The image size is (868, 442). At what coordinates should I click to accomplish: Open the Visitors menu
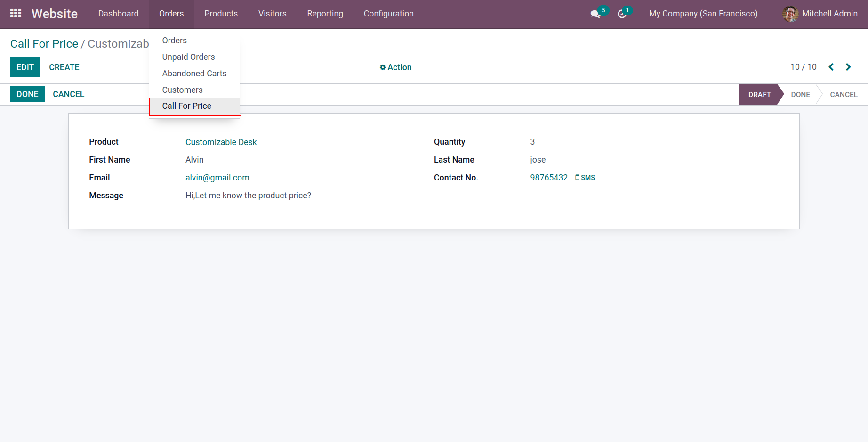(x=272, y=14)
